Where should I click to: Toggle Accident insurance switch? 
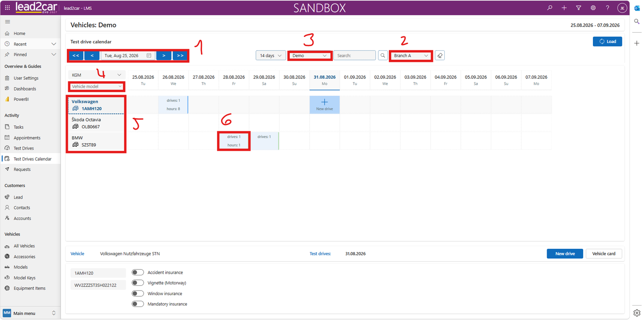(138, 273)
